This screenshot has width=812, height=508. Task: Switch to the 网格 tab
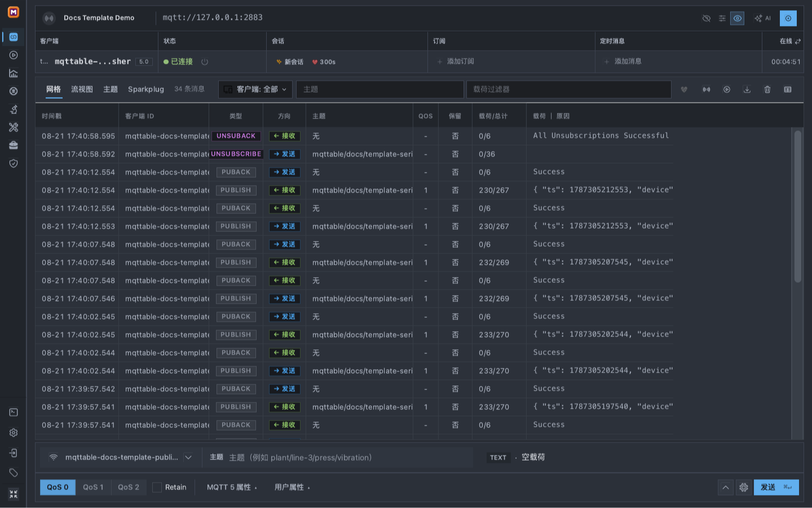tap(54, 89)
